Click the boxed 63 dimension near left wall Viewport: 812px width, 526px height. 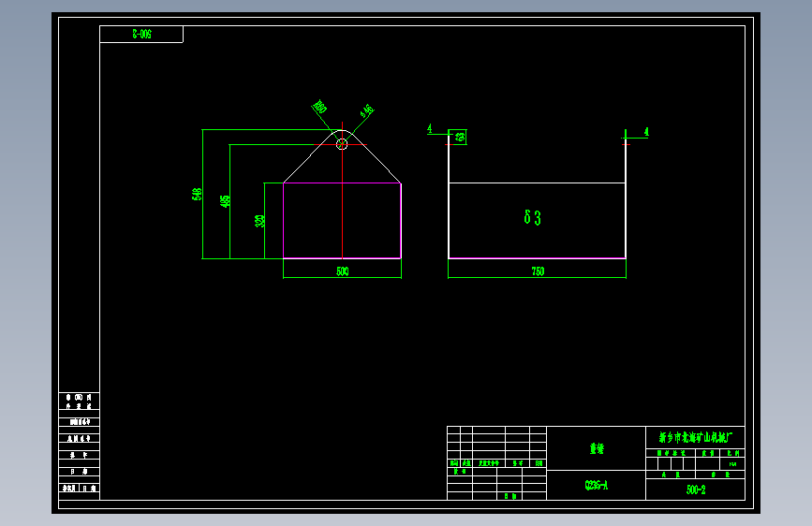(x=459, y=137)
